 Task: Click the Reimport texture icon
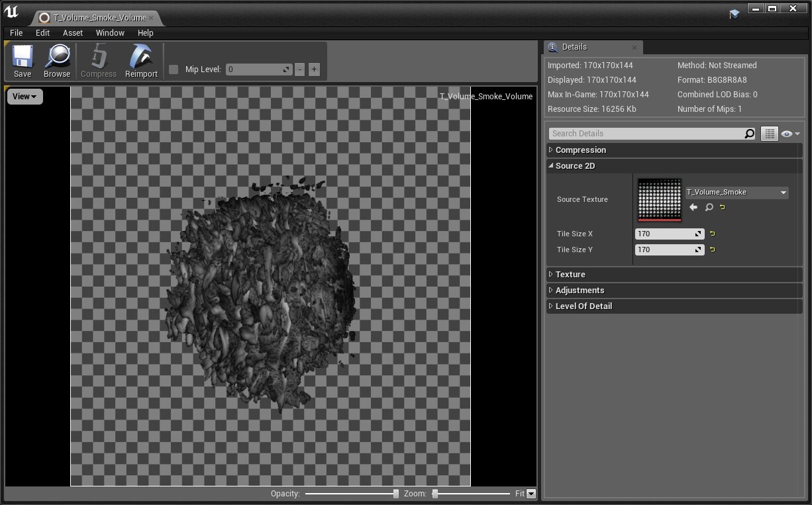tap(141, 61)
